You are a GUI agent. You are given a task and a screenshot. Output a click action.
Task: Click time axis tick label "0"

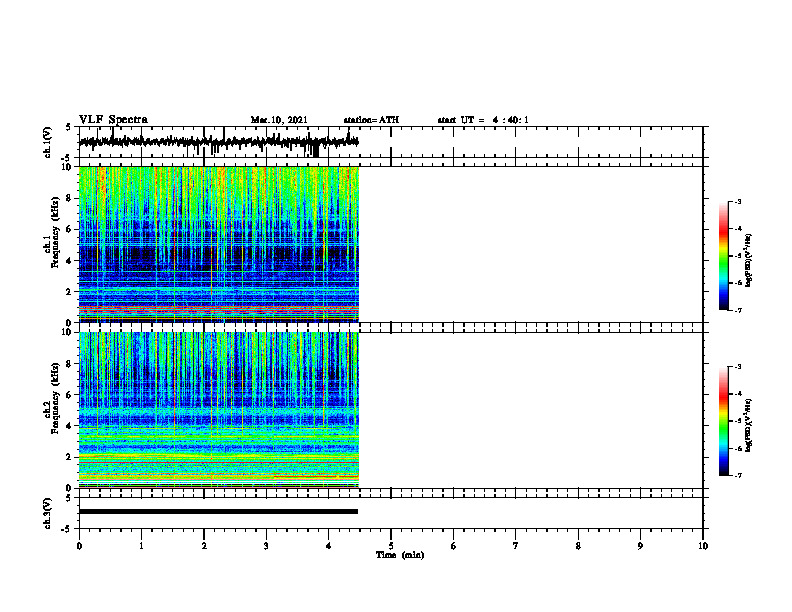point(79,546)
